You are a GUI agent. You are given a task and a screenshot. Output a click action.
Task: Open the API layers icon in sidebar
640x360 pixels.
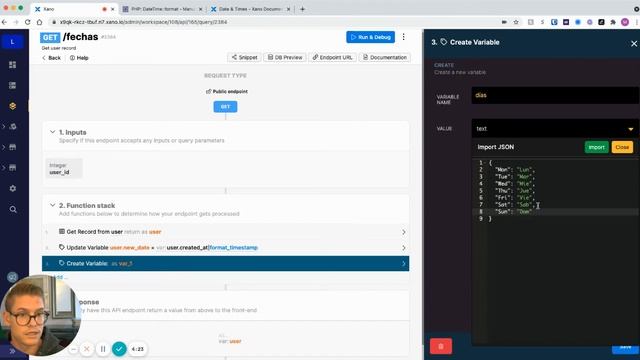[x=13, y=106]
